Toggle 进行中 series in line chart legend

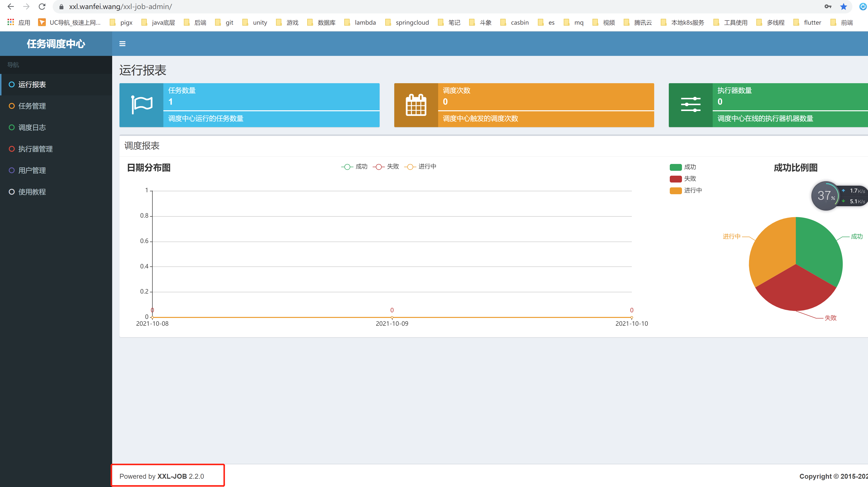pos(420,167)
